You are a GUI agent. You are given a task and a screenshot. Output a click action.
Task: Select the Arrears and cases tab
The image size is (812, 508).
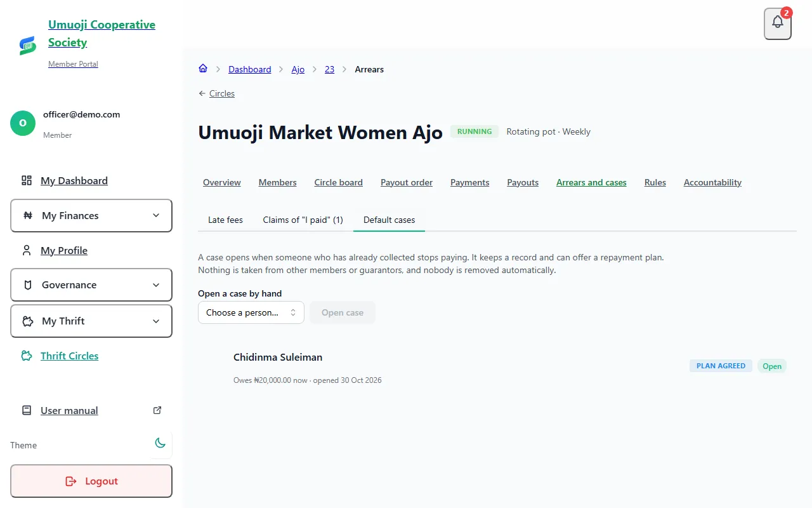[x=591, y=182]
